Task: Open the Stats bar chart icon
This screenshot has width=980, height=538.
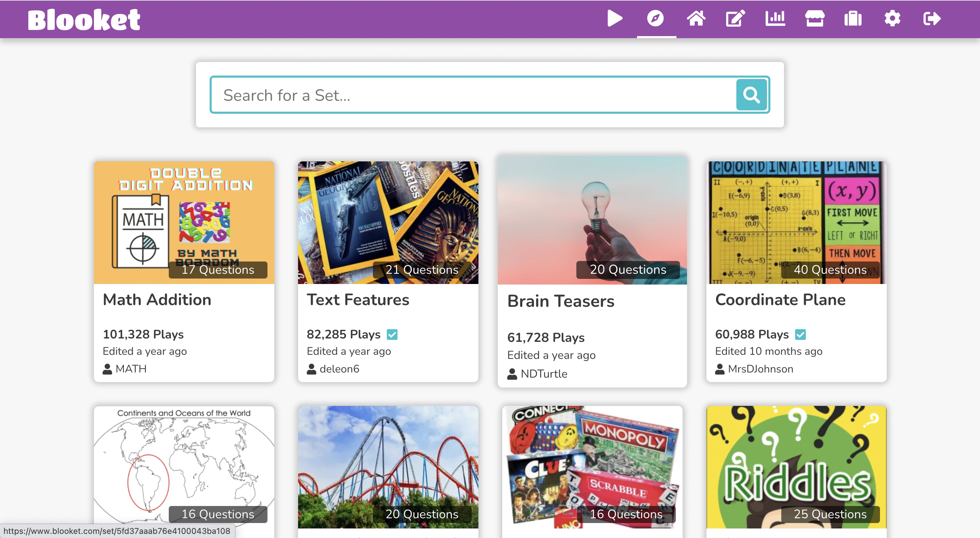Action: pos(775,19)
